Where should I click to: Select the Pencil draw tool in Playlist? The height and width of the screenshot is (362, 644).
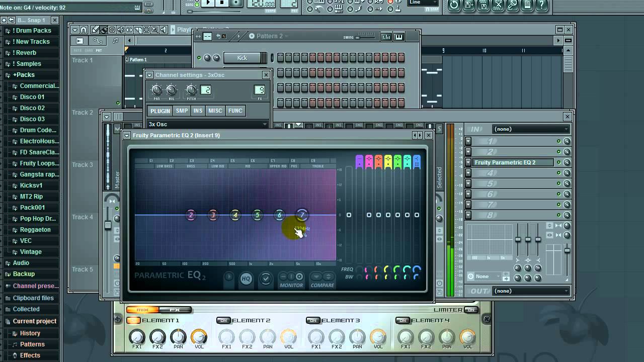point(96,30)
